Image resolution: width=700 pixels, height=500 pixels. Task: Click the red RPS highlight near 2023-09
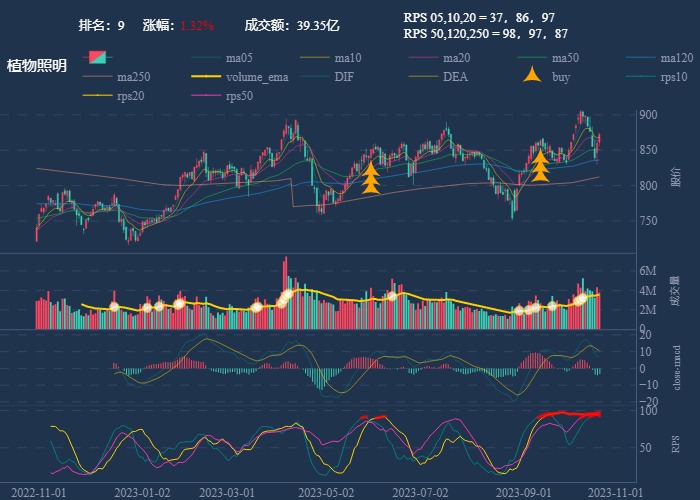[568, 414]
